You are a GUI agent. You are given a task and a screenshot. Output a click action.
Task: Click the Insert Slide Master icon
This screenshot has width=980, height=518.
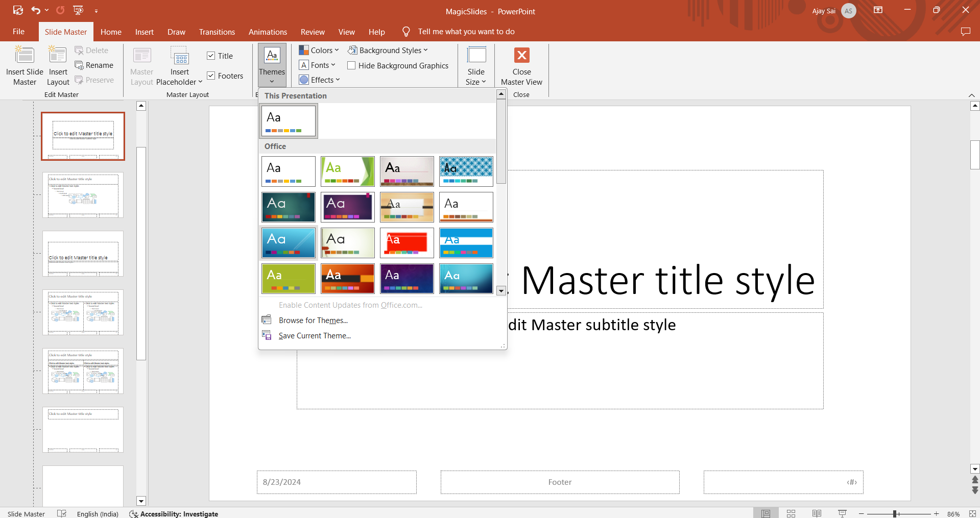tap(25, 55)
